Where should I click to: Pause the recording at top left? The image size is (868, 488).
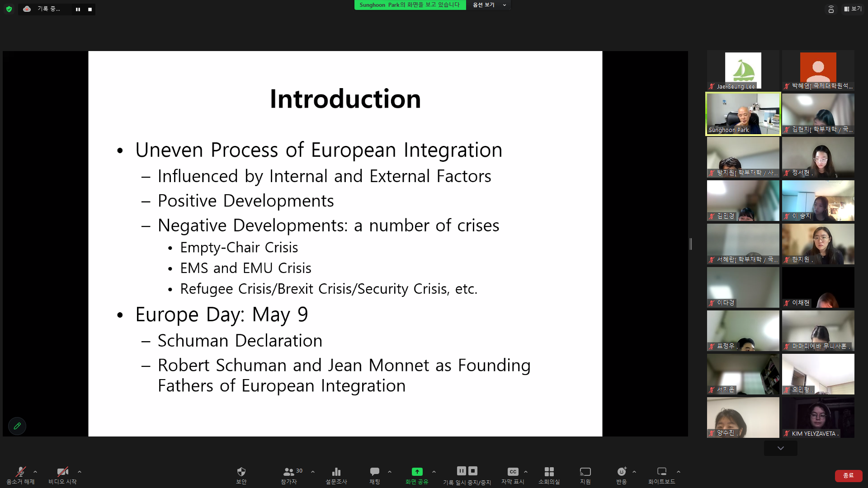coord(78,9)
